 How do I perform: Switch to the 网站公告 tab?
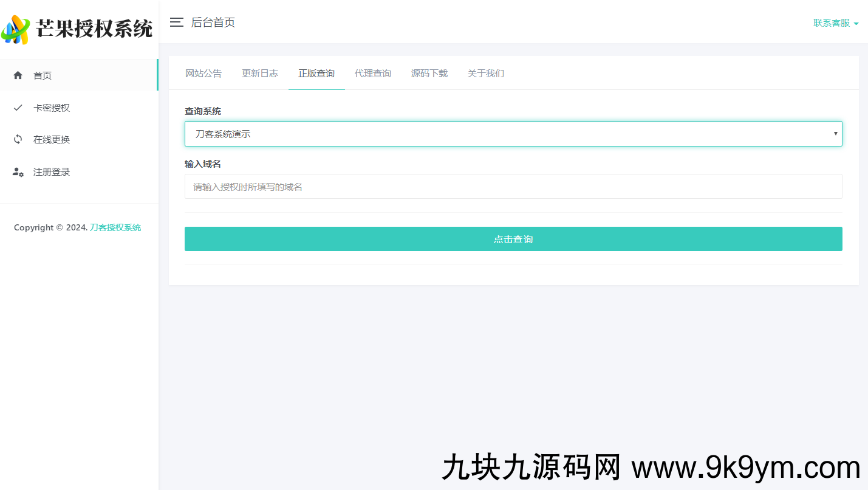(x=203, y=74)
